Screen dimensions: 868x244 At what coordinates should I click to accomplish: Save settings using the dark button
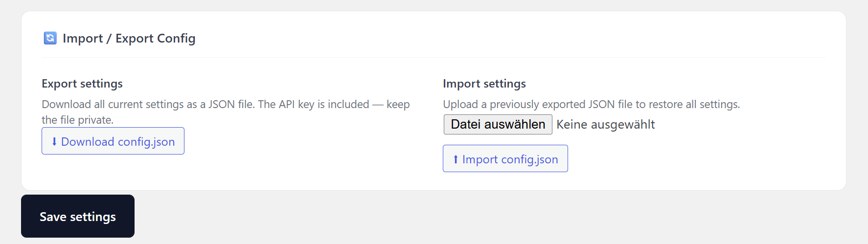coord(78,217)
